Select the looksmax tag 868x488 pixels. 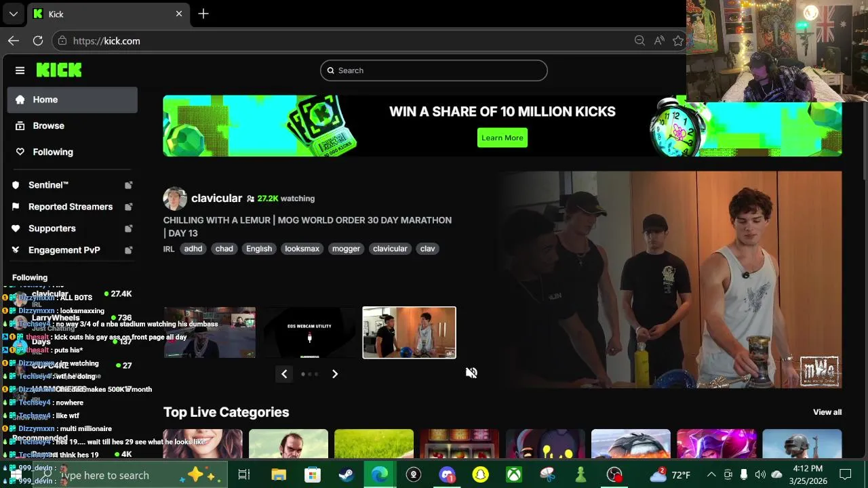[302, 249]
